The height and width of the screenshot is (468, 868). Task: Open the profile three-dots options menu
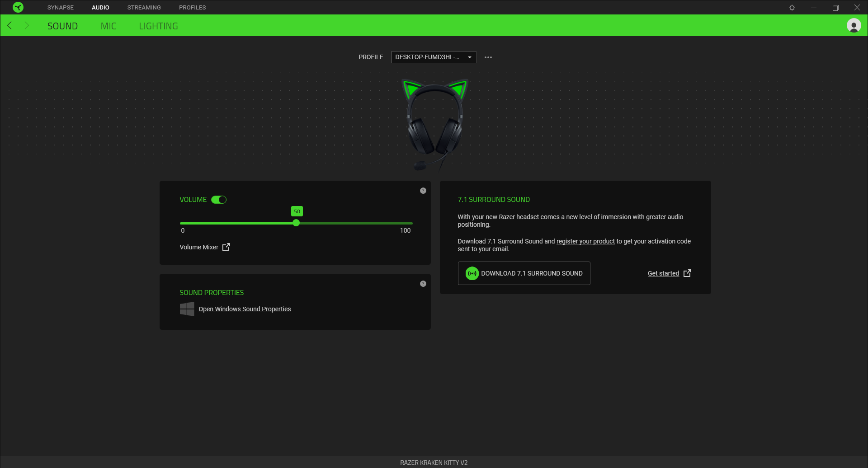pos(488,57)
